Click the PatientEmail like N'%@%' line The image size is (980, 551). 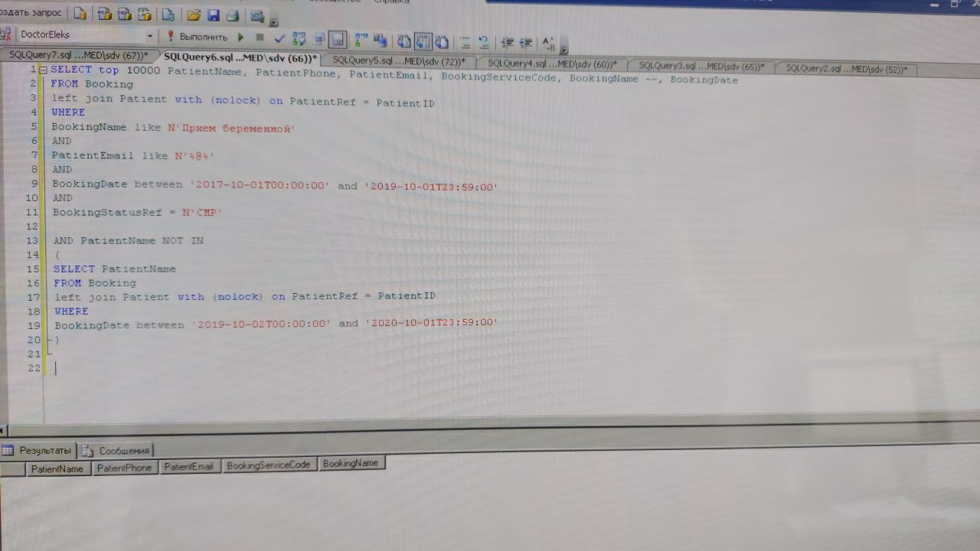tap(133, 155)
